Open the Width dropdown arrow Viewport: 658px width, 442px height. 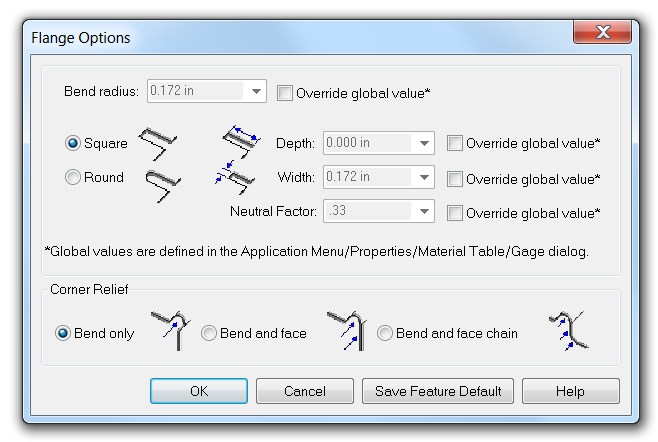(424, 177)
